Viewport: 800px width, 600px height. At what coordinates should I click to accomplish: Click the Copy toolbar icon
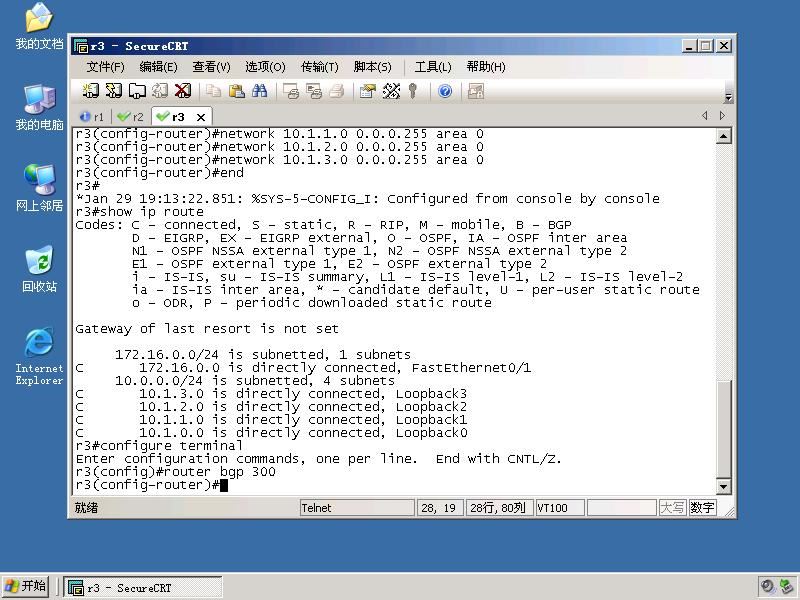point(213,91)
